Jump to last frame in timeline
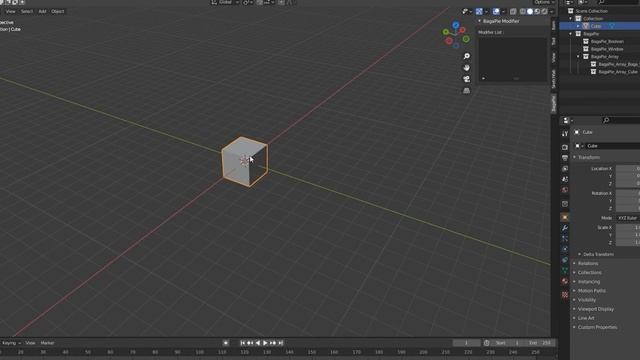The image size is (640, 360). click(281, 343)
